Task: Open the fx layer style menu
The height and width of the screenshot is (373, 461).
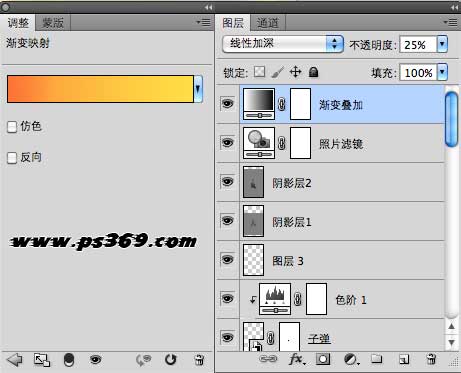Action: point(297,359)
